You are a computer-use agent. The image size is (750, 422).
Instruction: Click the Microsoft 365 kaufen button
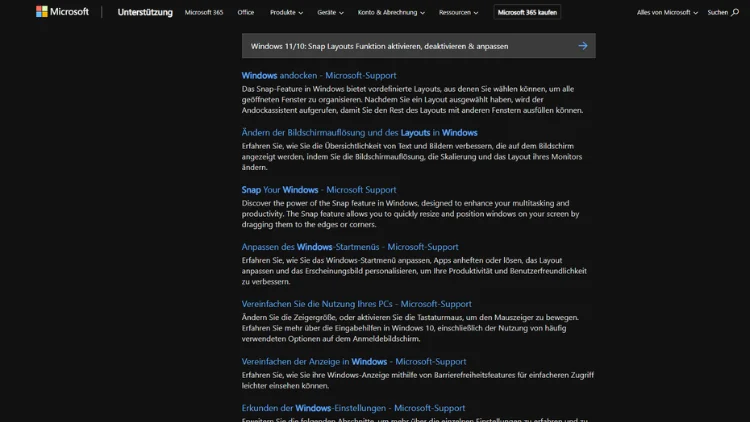(527, 12)
